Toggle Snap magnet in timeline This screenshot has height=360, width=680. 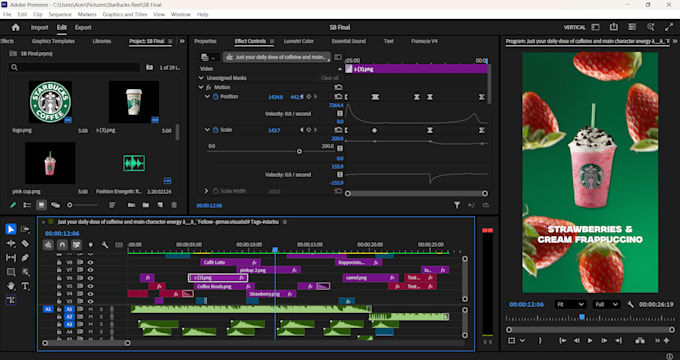[x=62, y=245]
